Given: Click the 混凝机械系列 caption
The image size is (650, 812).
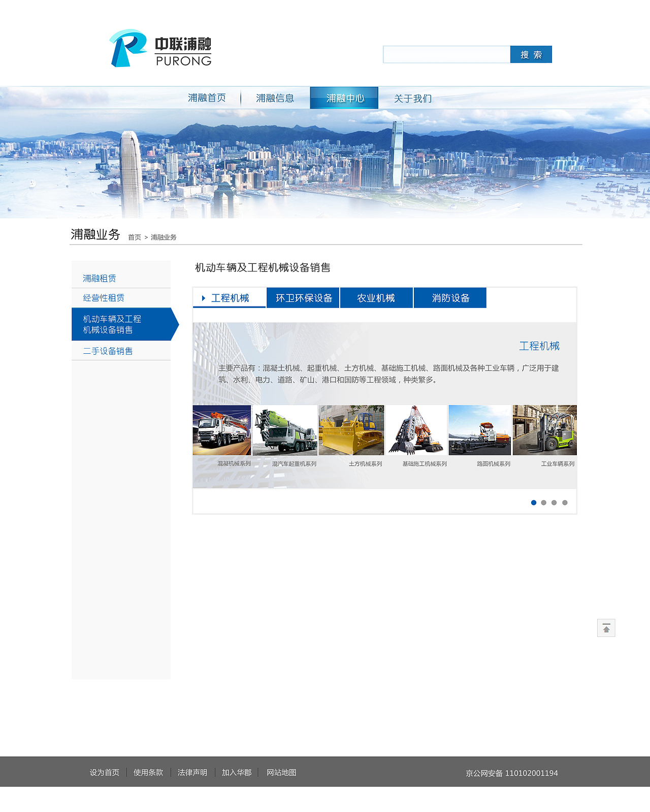Looking at the screenshot, I should pos(234,463).
